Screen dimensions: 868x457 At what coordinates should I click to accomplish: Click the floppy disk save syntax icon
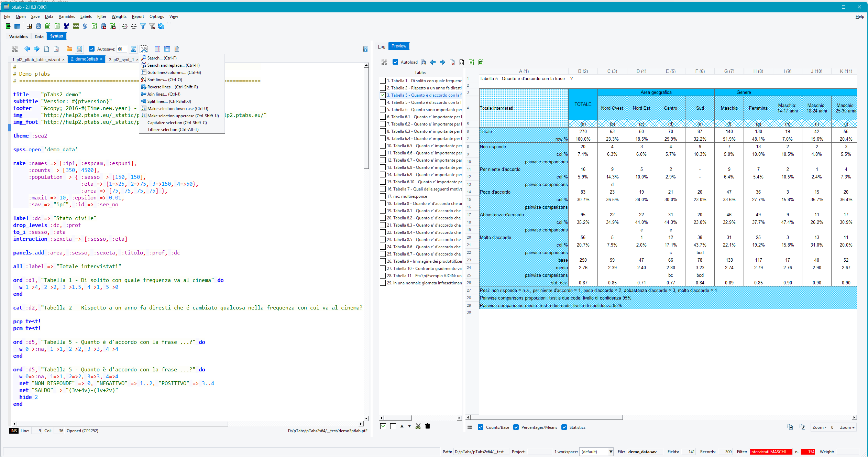pyautogui.click(x=79, y=49)
